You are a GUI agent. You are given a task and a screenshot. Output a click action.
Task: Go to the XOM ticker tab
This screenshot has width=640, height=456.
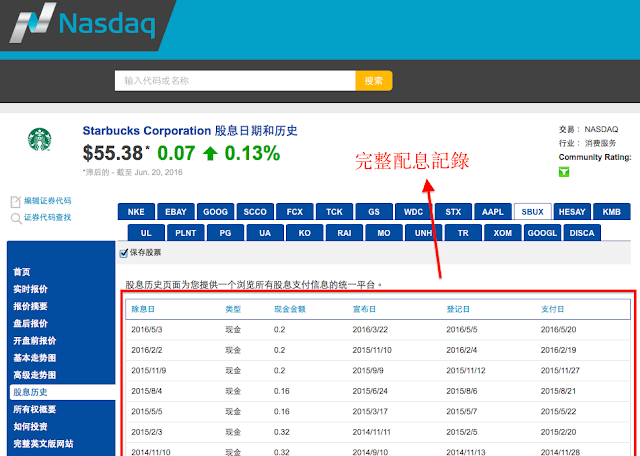coord(502,233)
